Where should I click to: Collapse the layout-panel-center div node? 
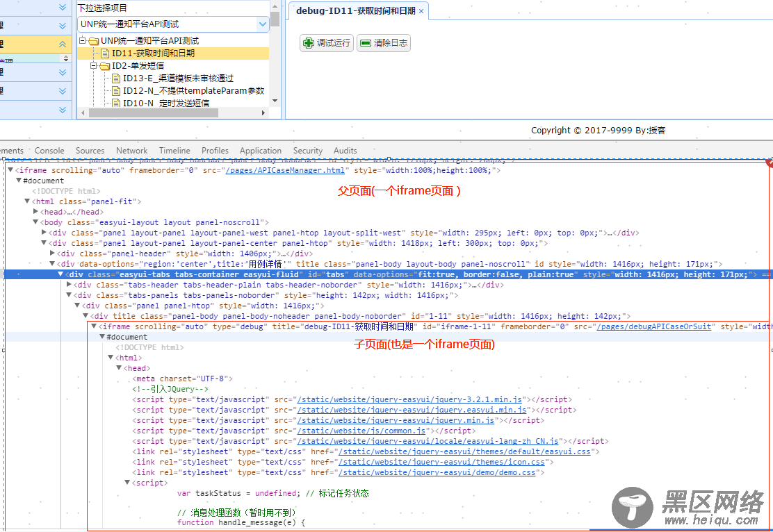[44, 242]
